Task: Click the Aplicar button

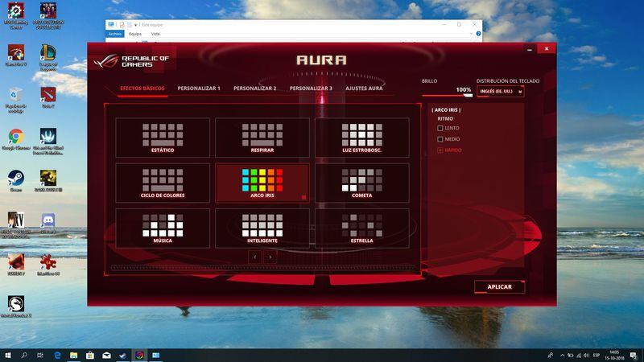Action: tap(499, 287)
